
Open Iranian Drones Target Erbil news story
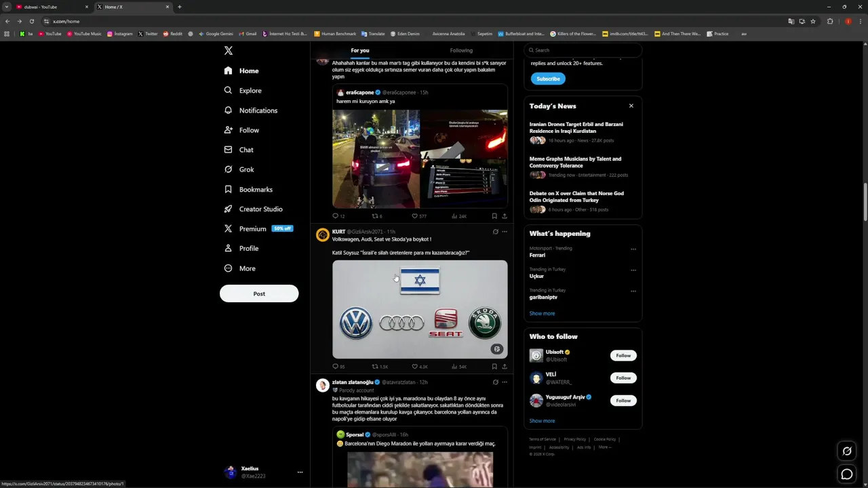pyautogui.click(x=576, y=127)
